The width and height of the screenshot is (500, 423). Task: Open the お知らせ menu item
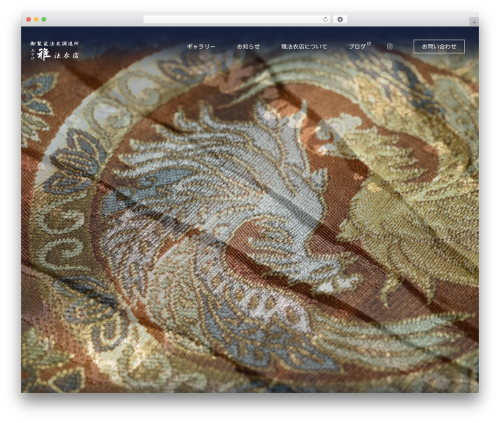(x=248, y=47)
